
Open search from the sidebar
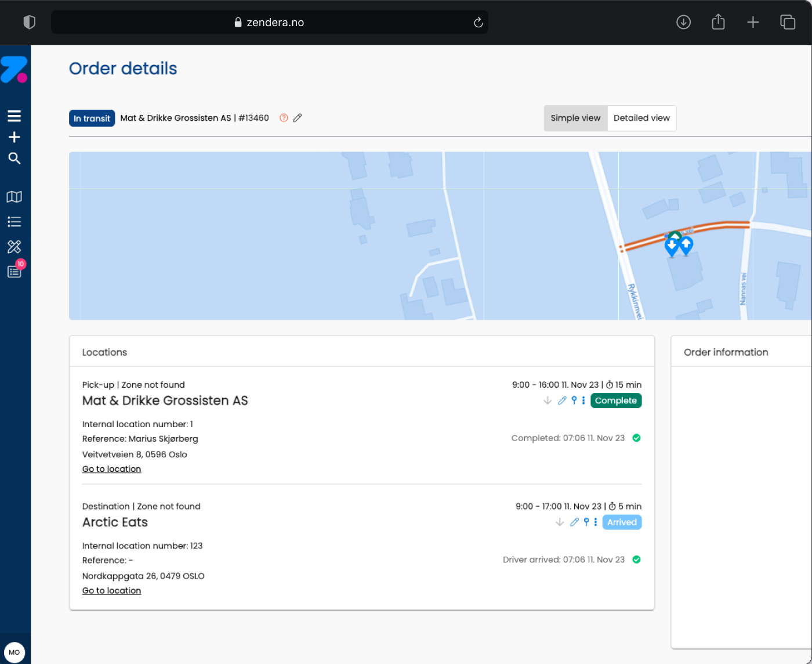(14, 158)
